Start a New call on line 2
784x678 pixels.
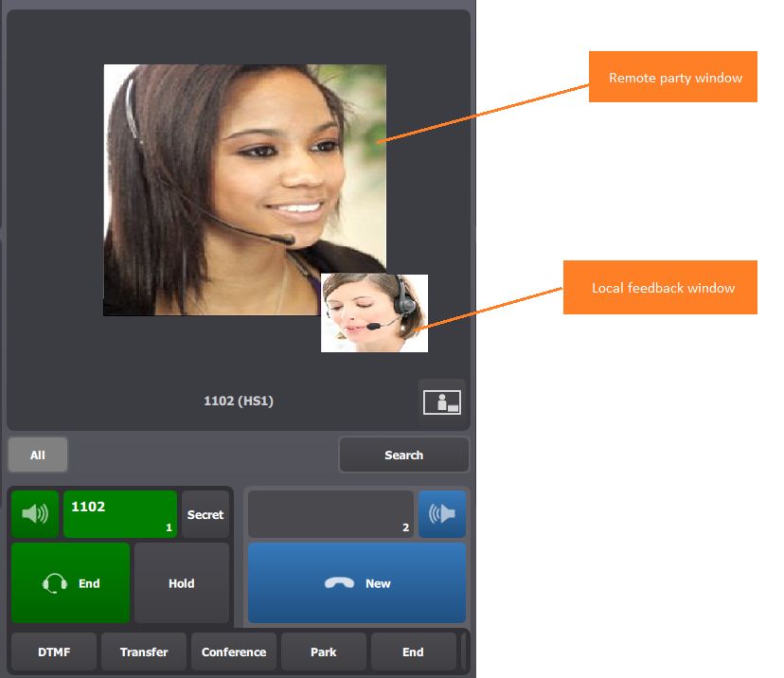(x=357, y=583)
